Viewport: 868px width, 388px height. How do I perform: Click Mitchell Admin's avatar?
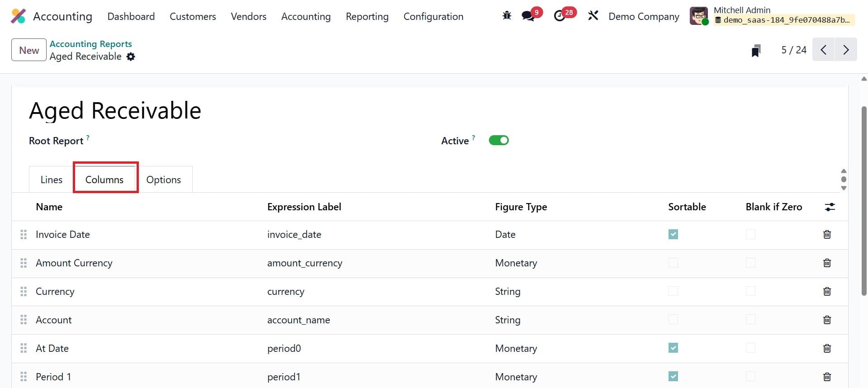point(698,16)
